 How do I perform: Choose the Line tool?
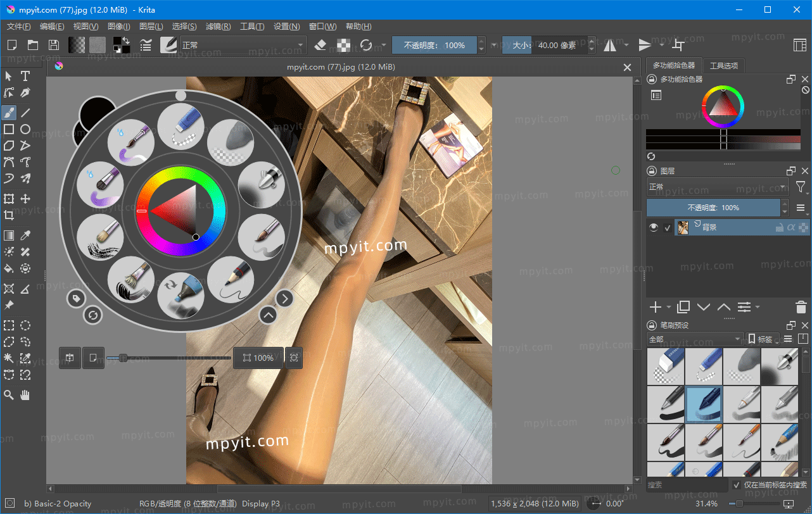[x=25, y=113]
